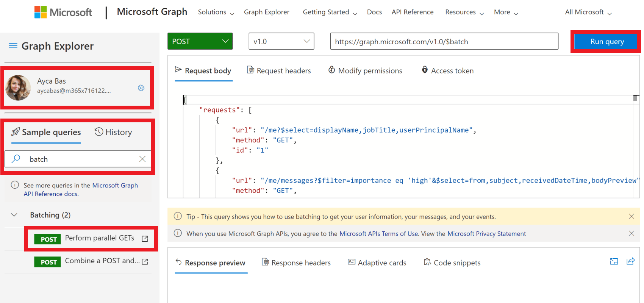Screen dimensions: 644x303
Task: Open the Request headers tab
Action: pyautogui.click(x=279, y=71)
